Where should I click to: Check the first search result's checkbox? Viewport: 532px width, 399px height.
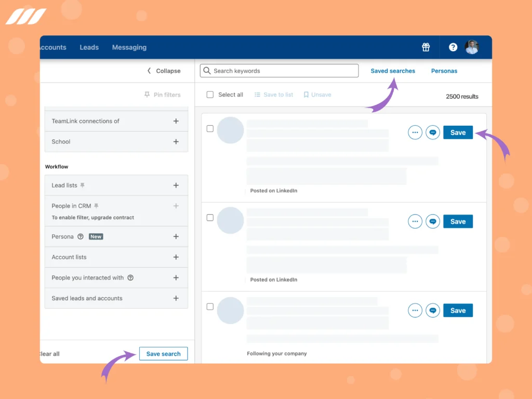210,128
